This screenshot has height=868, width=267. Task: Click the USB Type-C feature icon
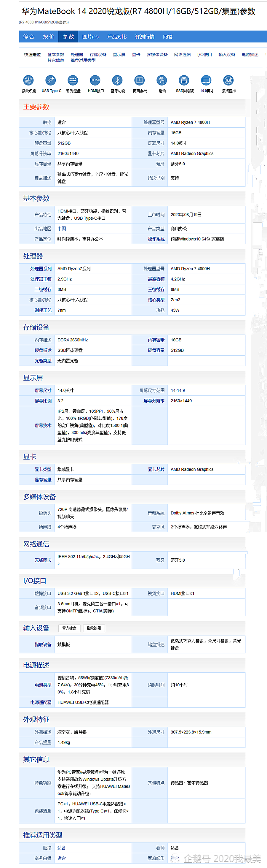tap(51, 80)
